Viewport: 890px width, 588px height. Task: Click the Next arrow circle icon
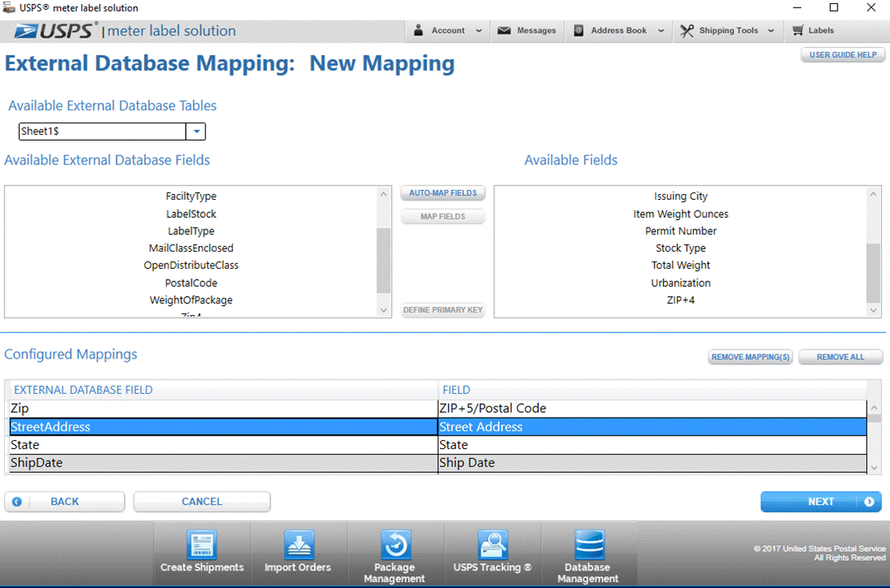[x=869, y=502]
